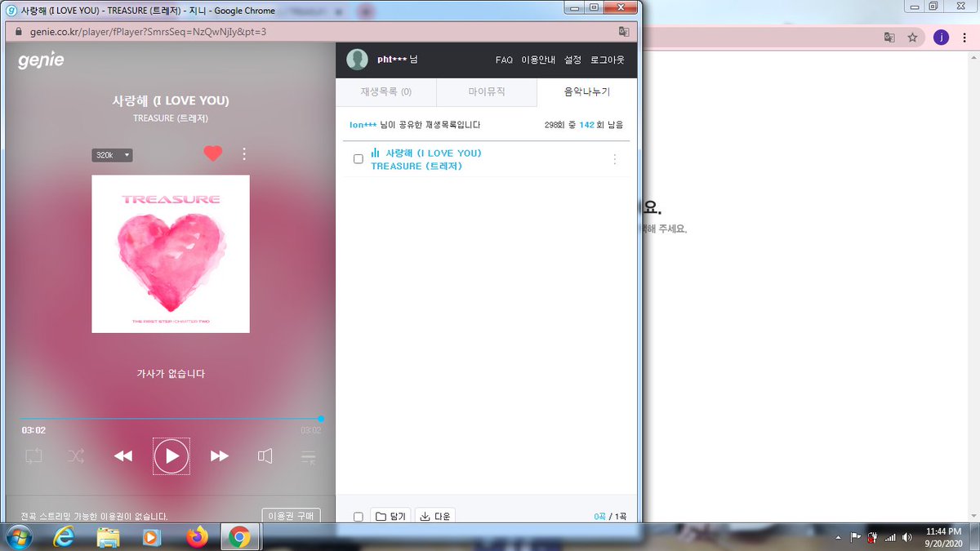Click the 사랑해 (I LOVE YOU) song title in list

(434, 153)
